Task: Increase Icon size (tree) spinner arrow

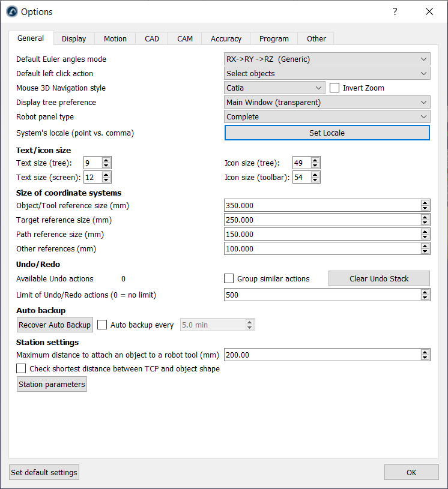Action: click(315, 160)
